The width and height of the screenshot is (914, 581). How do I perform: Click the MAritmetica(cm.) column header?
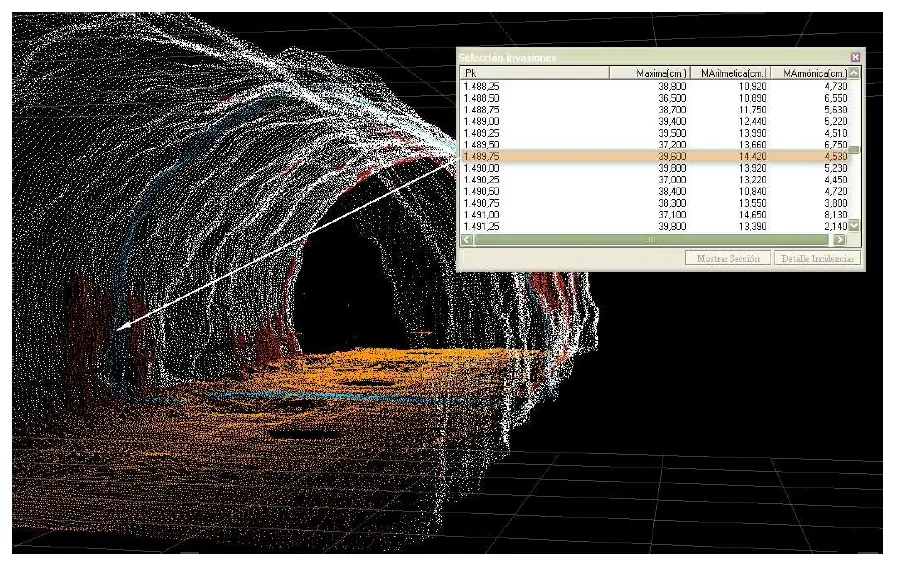[x=735, y=73]
